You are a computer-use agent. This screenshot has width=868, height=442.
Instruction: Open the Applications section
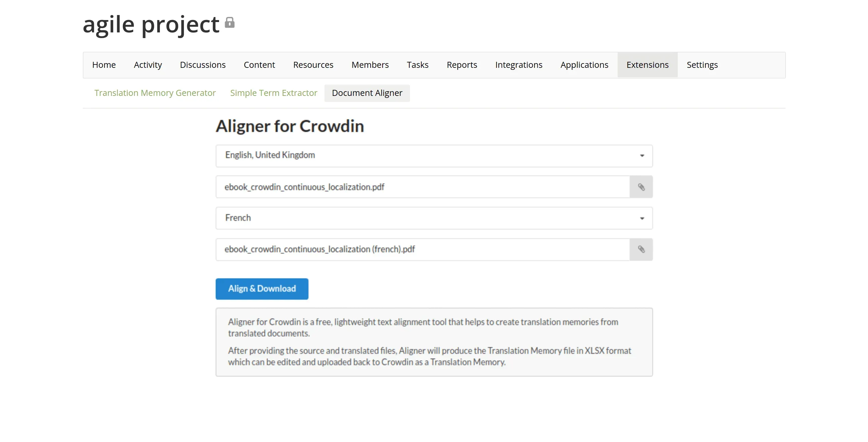click(584, 64)
